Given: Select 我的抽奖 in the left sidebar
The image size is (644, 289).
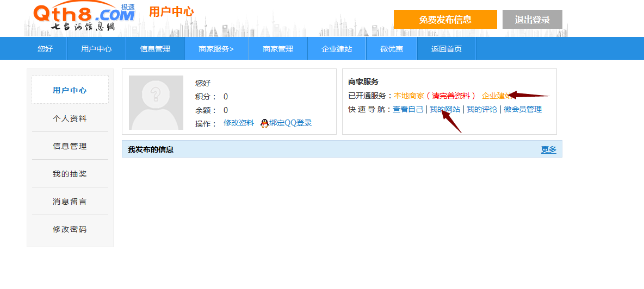Looking at the screenshot, I should (70, 174).
